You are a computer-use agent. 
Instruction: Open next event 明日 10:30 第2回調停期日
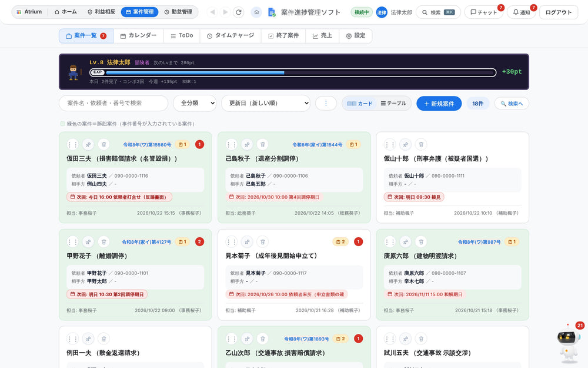(x=107, y=294)
